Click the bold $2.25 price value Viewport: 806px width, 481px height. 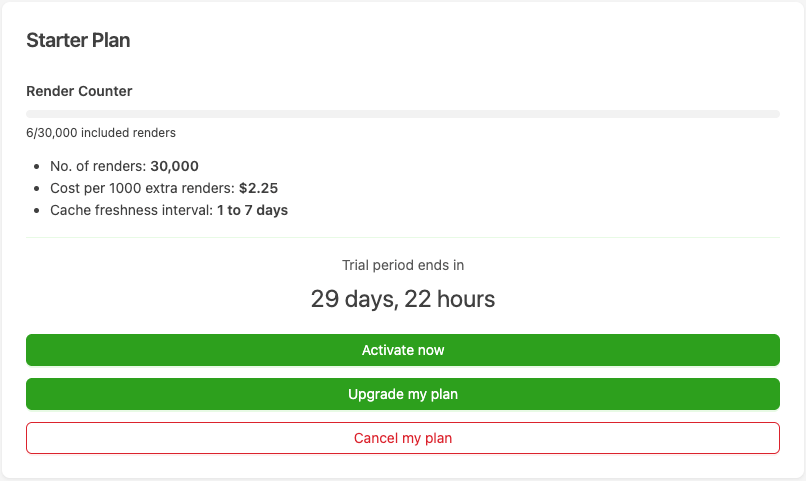point(259,188)
